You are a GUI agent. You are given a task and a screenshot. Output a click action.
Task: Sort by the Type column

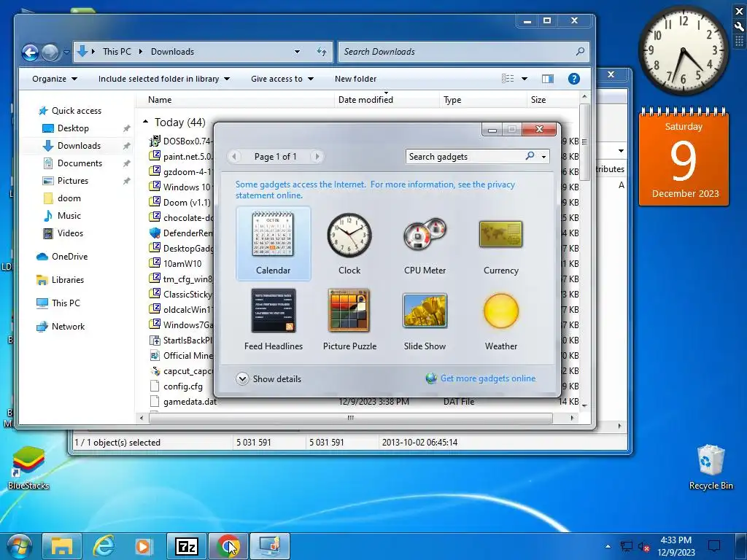483,99
